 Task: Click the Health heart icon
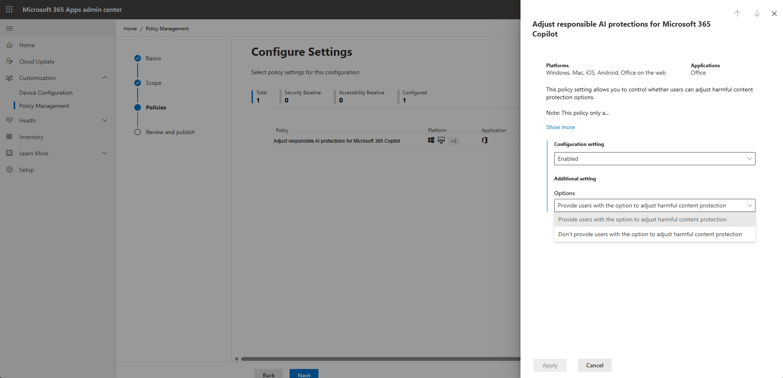tap(9, 120)
